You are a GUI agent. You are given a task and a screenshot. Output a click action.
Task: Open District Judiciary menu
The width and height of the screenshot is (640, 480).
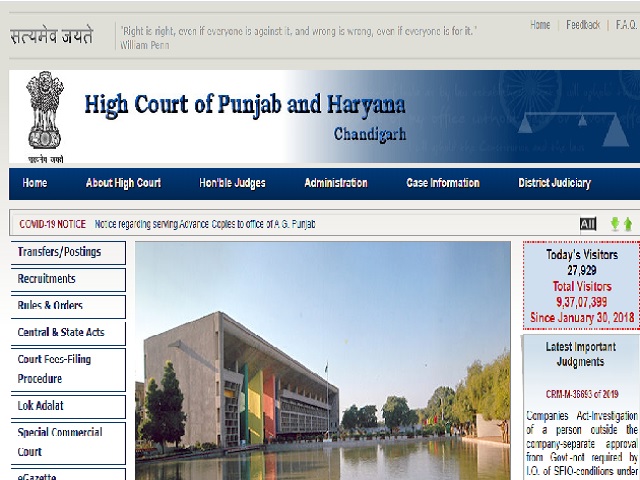click(554, 183)
